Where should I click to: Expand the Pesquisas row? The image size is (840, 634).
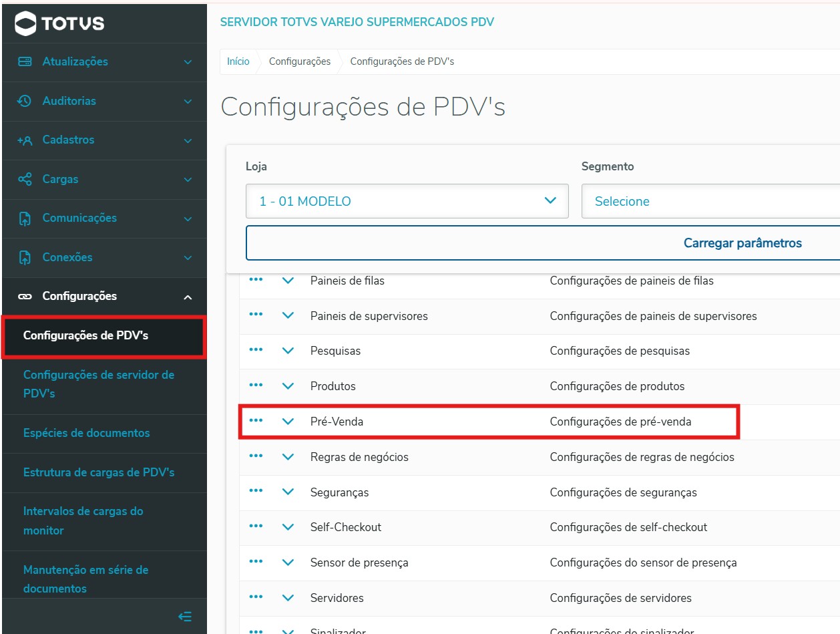288,351
